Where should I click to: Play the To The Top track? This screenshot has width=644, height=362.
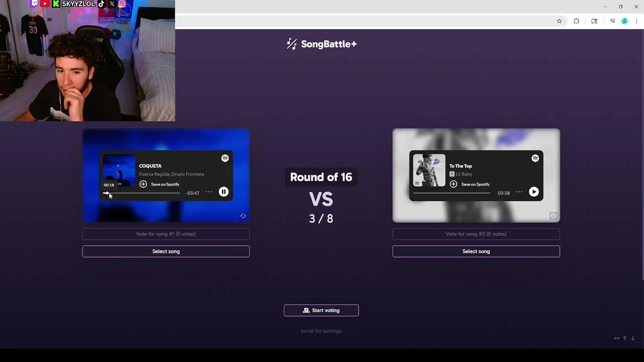pos(534,192)
